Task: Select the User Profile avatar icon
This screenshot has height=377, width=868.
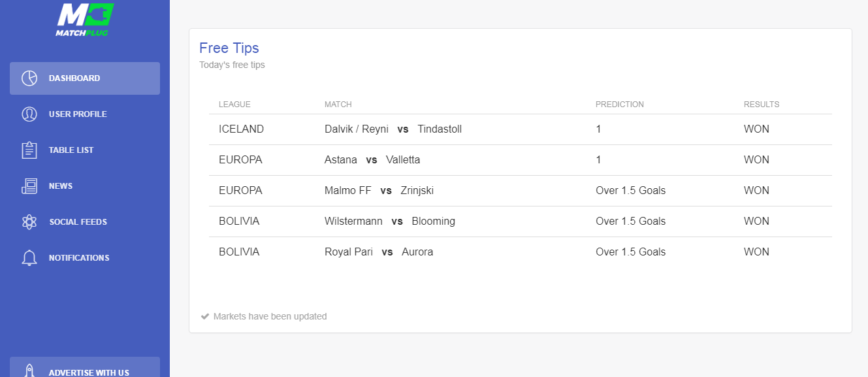Action: 29,114
